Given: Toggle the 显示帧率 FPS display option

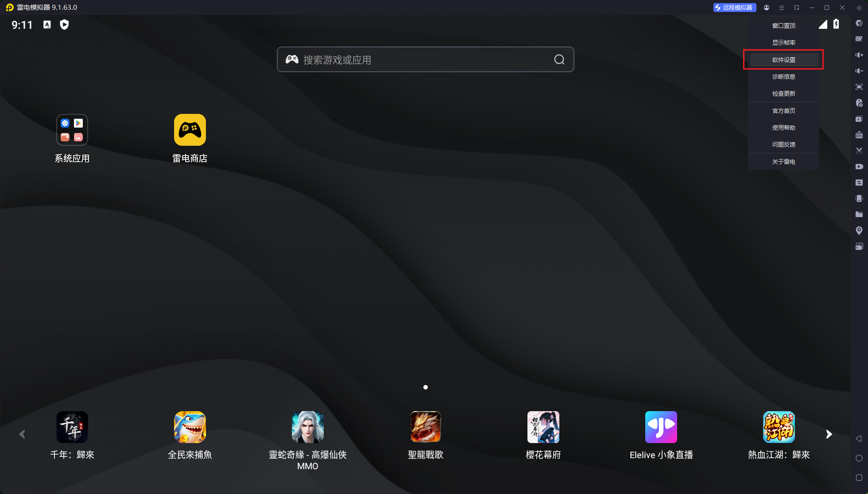Looking at the screenshot, I should pos(783,43).
